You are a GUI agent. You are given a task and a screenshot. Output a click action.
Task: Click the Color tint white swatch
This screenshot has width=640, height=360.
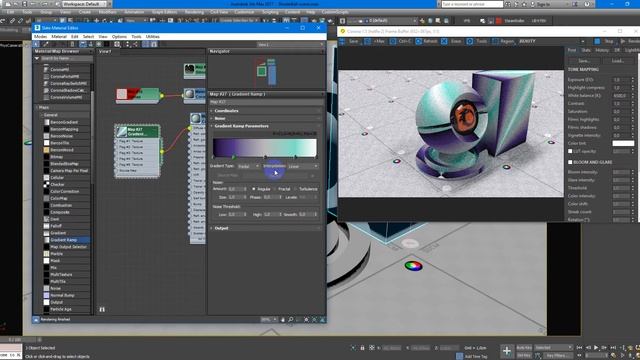[x=623, y=143]
